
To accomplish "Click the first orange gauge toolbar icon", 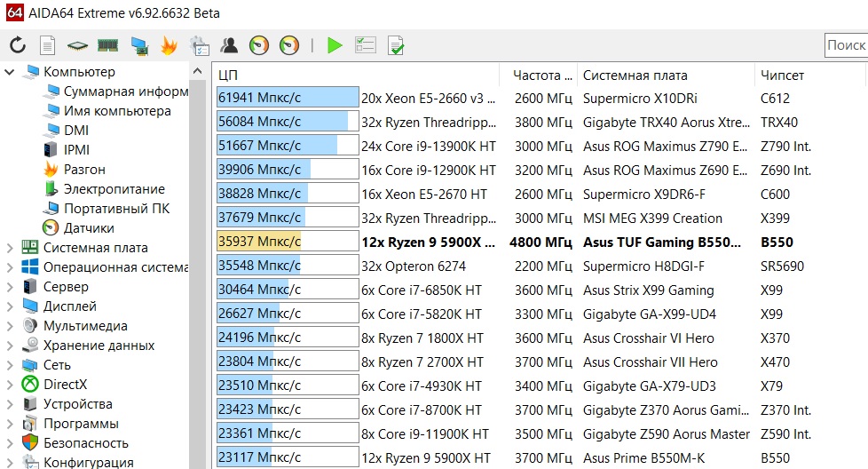I will pyautogui.click(x=259, y=45).
